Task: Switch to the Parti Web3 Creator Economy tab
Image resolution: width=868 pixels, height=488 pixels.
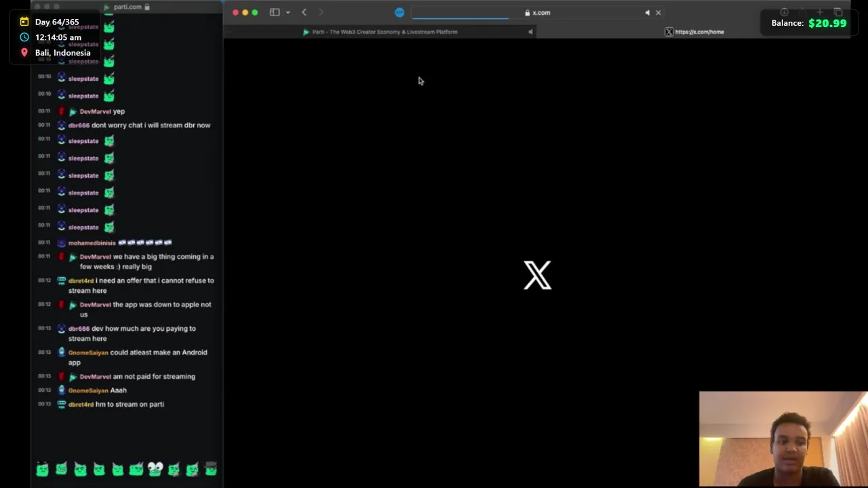Action: [x=380, y=32]
